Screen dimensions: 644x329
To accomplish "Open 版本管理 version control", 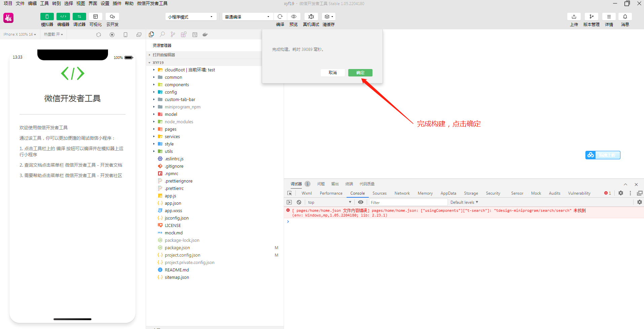I will pyautogui.click(x=592, y=17).
